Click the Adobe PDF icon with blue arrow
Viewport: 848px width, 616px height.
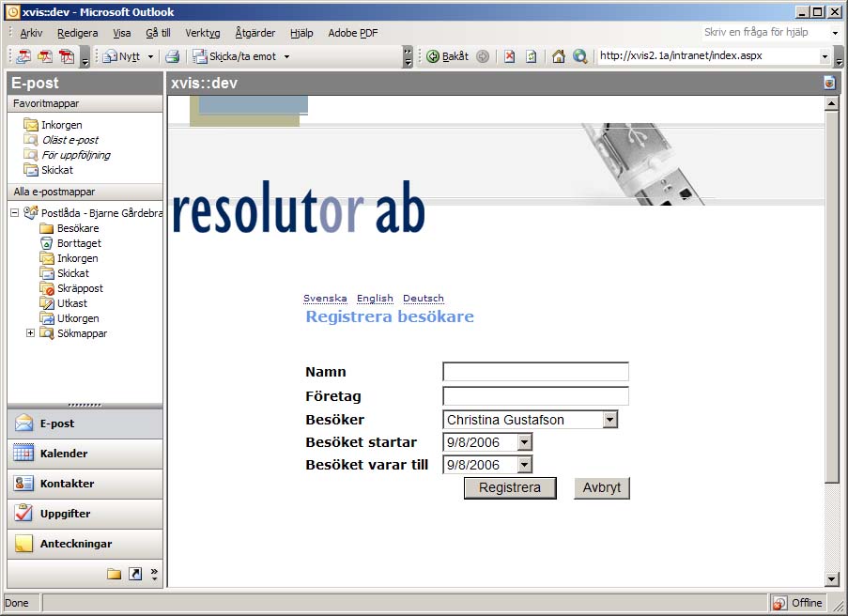coord(23,56)
